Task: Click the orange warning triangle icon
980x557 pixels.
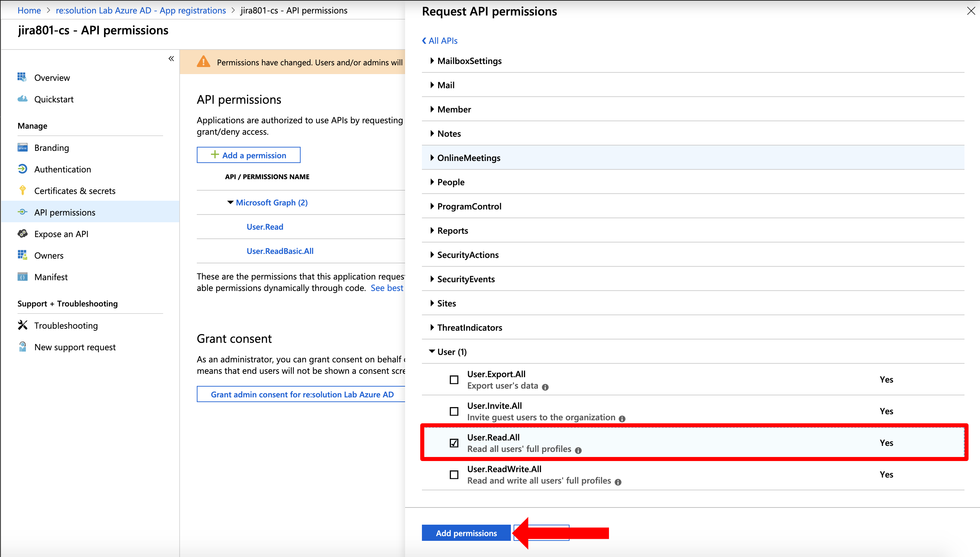Action: pos(203,62)
